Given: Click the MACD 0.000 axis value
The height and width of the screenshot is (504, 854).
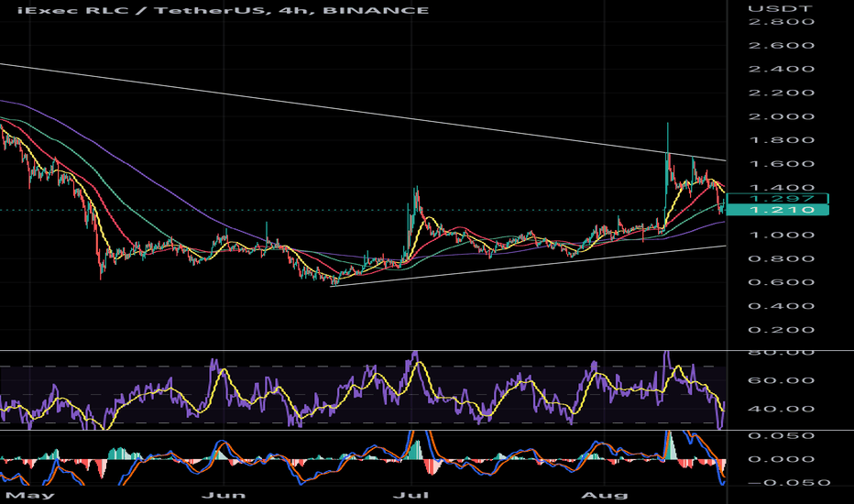Looking at the screenshot, I should [781, 459].
